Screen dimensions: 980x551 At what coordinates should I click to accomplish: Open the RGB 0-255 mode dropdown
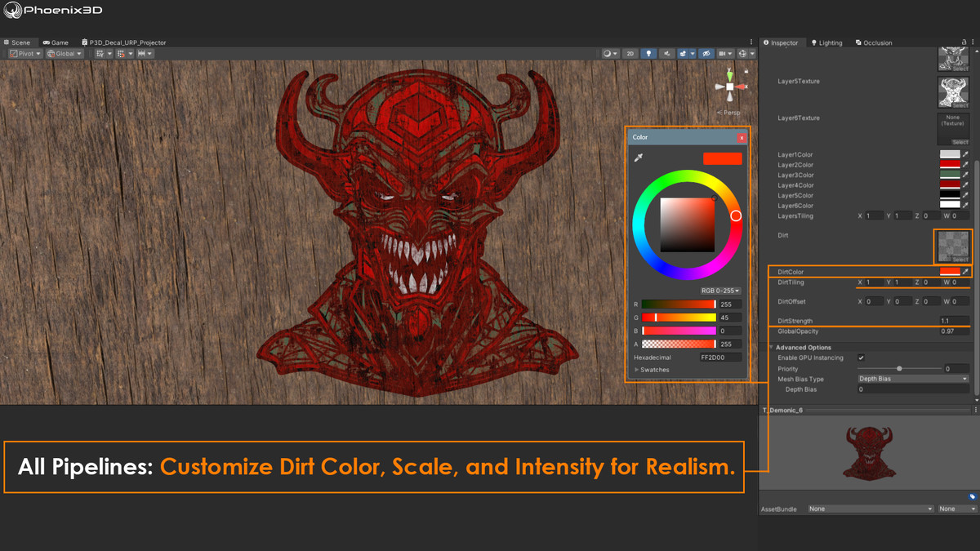pyautogui.click(x=720, y=291)
